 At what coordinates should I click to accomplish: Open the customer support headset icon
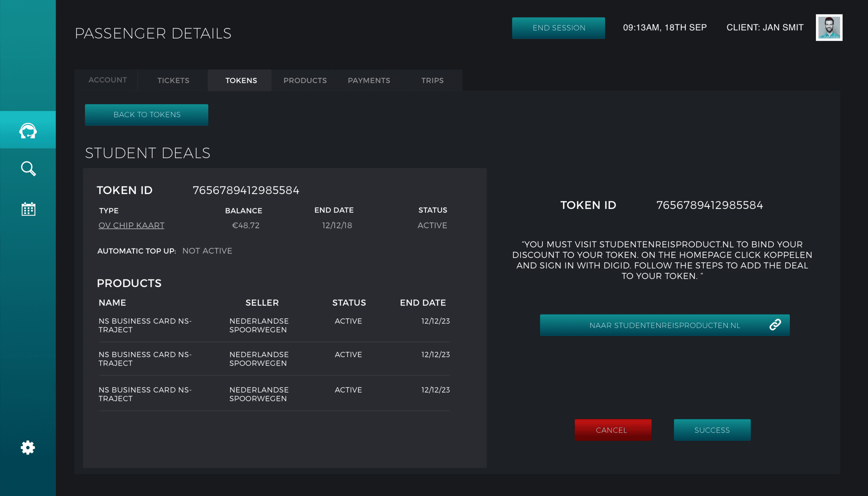point(28,131)
